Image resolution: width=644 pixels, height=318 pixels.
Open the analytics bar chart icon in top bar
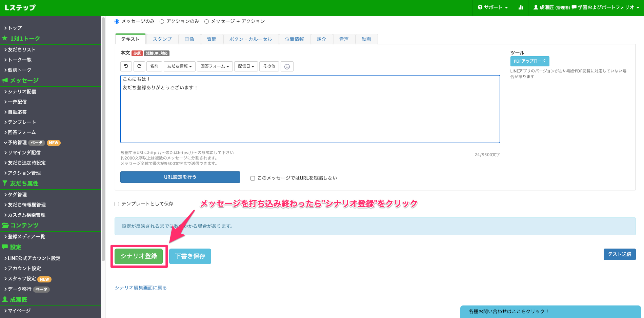[521, 7]
